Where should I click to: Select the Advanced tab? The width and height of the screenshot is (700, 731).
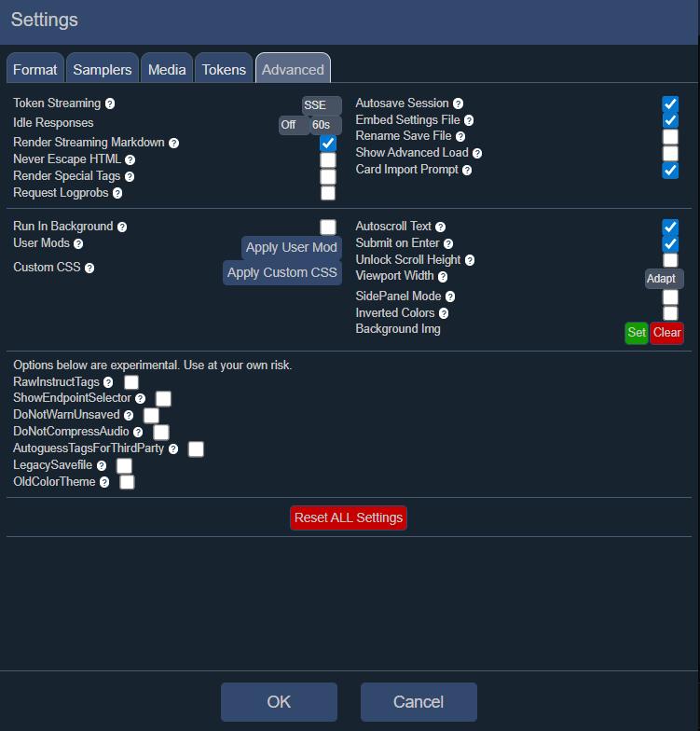(x=293, y=68)
